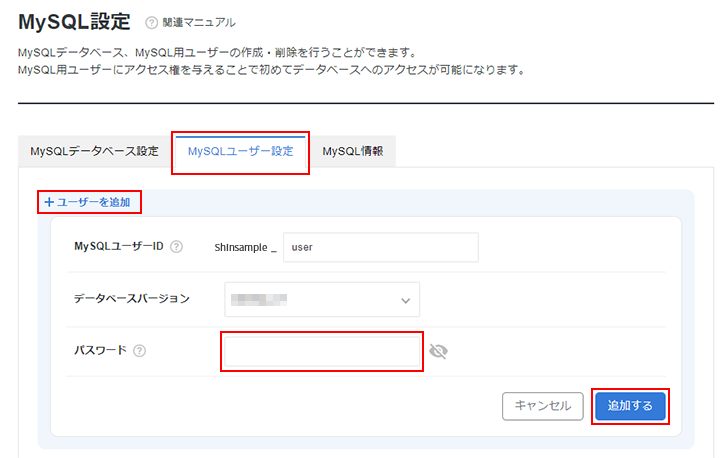
Task: Click the MySQL設定 page heading
Action: [x=74, y=21]
